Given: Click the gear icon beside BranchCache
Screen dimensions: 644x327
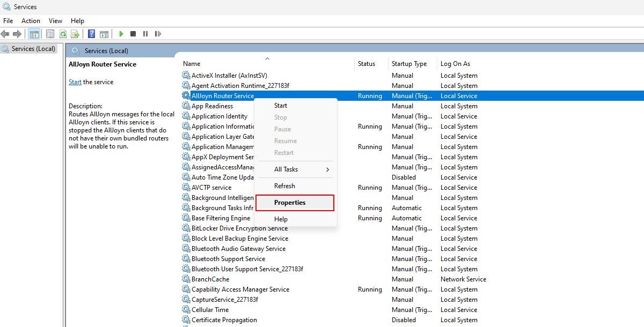Looking at the screenshot, I should 186,279.
